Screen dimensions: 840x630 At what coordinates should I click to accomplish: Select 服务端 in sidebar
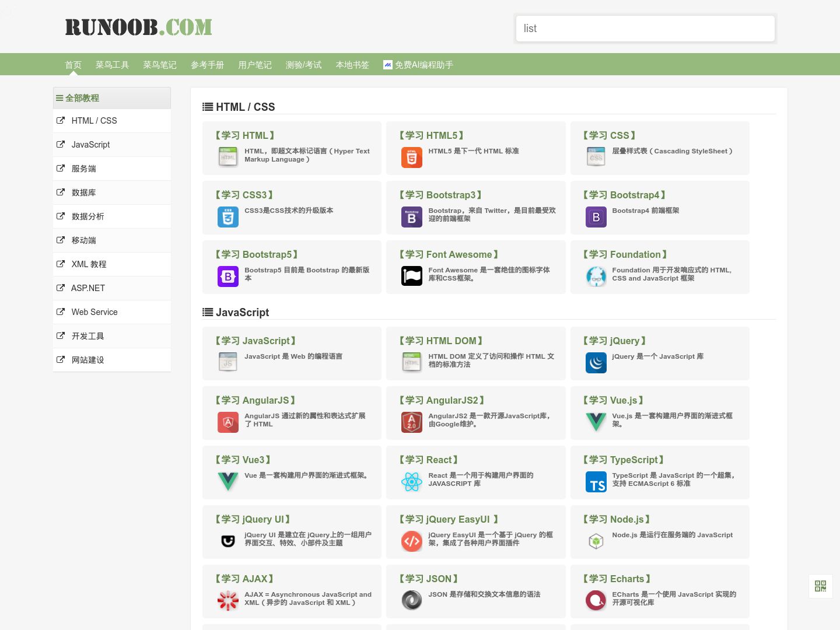[112, 169]
